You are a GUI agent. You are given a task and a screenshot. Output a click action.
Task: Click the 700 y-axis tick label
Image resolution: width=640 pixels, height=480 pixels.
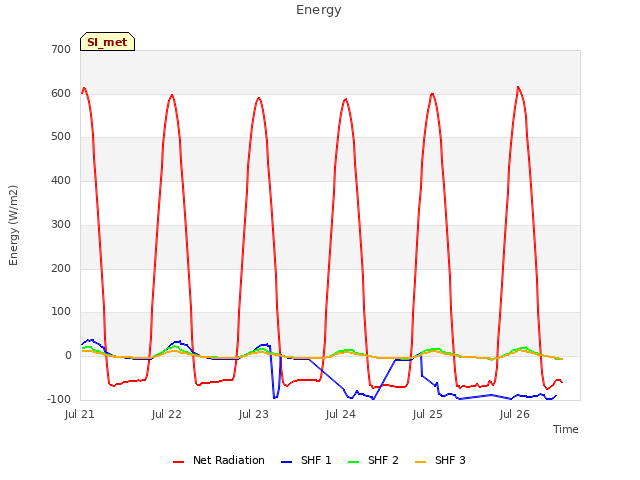pos(61,50)
